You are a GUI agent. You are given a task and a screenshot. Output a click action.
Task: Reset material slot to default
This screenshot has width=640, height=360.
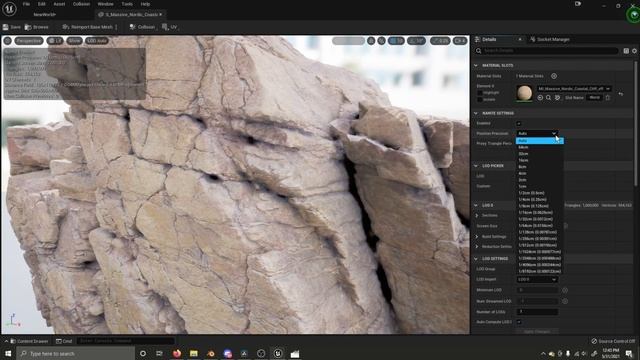coord(621,94)
